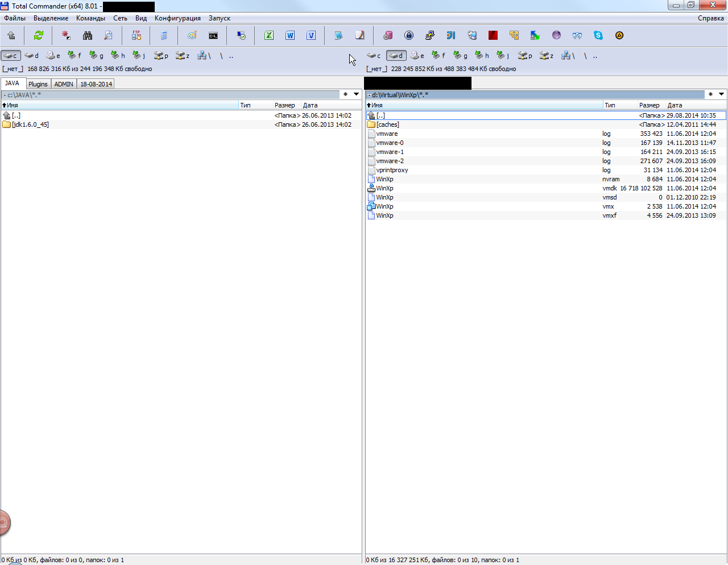Select the jdk1.6.0_45 folder

tap(181, 124)
